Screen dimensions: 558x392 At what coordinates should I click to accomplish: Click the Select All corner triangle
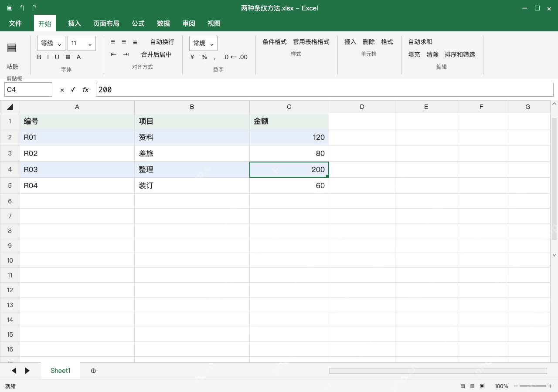pyautogui.click(x=10, y=107)
